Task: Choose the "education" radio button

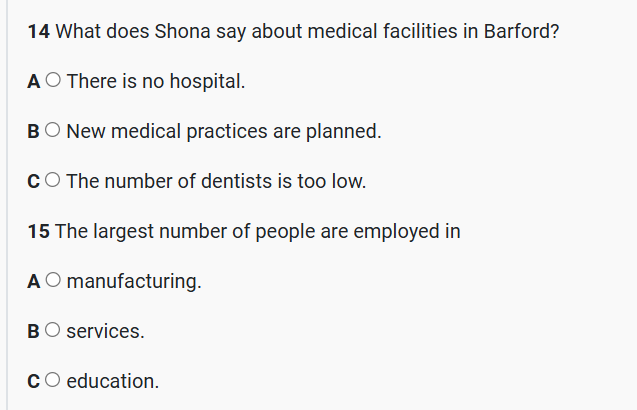Action: tap(53, 382)
